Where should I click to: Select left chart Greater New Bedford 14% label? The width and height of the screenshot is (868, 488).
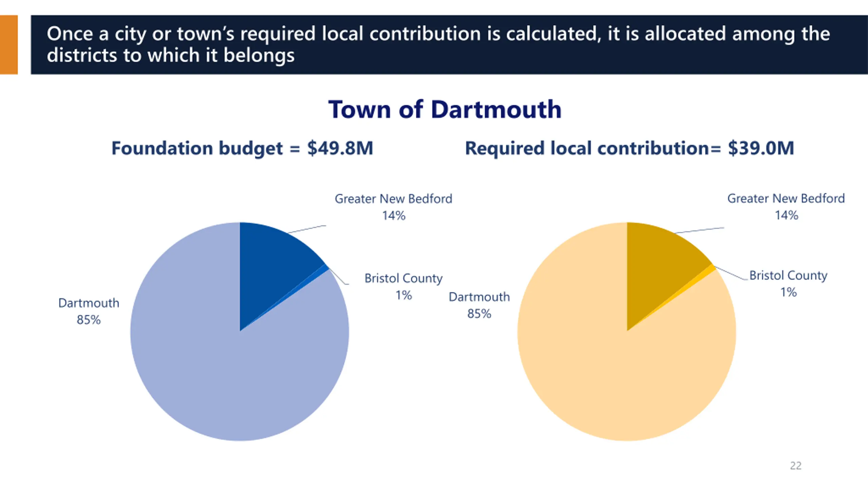tap(393, 207)
